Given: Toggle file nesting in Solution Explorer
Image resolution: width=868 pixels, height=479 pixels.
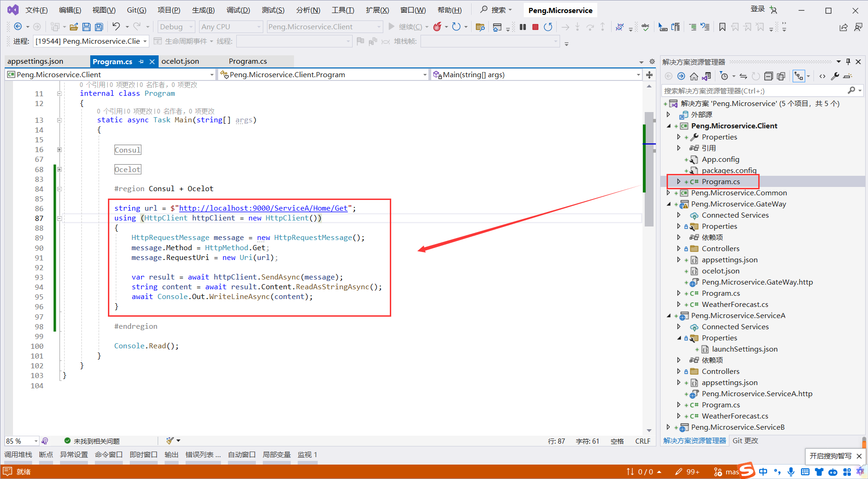Looking at the screenshot, I should (799, 76).
